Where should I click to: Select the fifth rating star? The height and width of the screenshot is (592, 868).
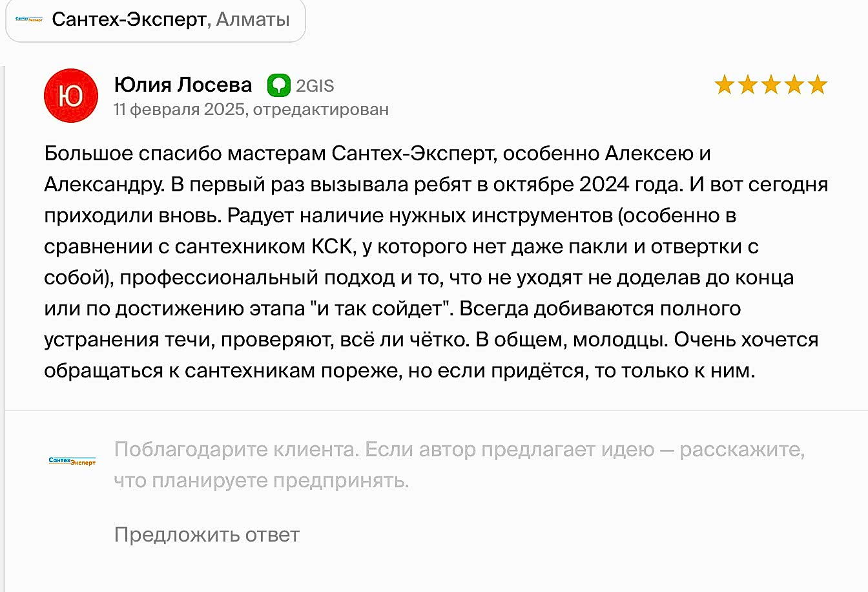click(x=818, y=85)
